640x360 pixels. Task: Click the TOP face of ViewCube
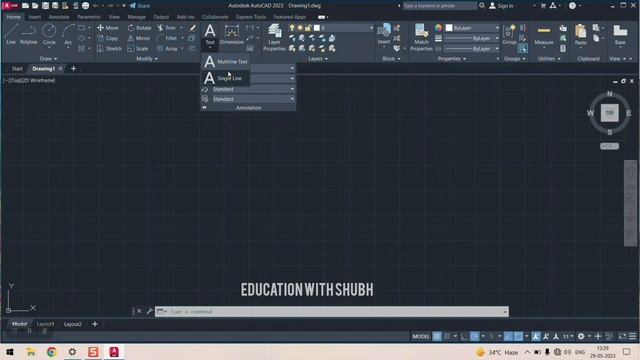pyautogui.click(x=609, y=113)
